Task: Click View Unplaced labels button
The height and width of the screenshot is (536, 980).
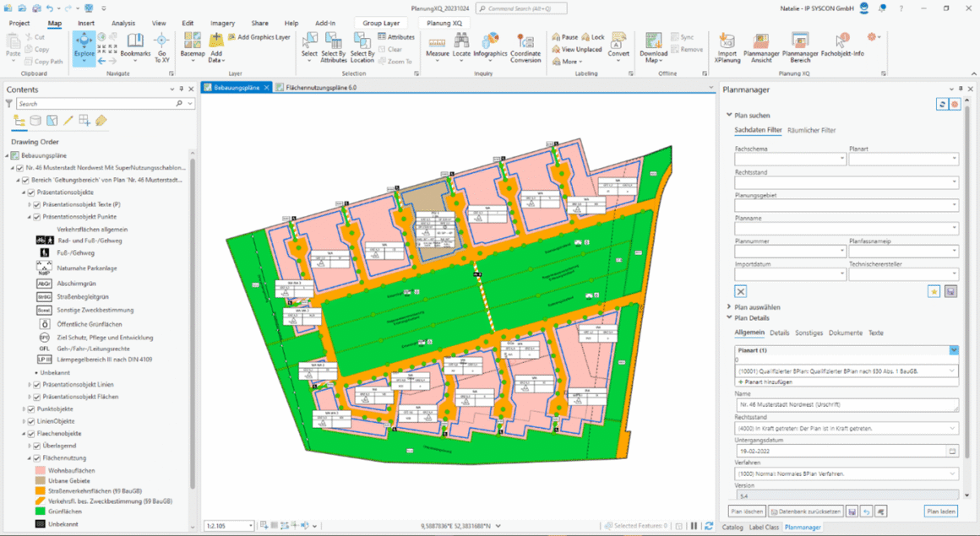Action: [x=577, y=49]
